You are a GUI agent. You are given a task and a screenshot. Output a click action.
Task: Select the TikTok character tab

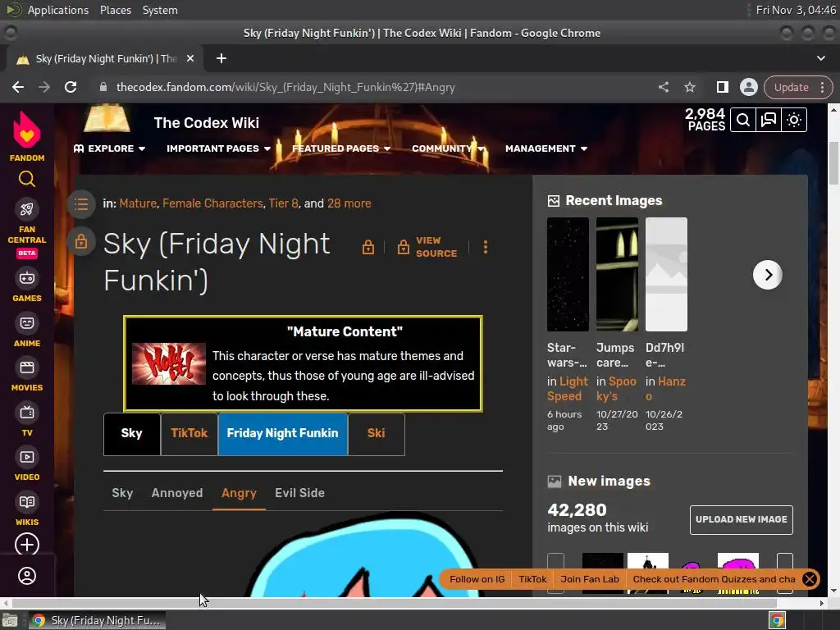(x=189, y=434)
